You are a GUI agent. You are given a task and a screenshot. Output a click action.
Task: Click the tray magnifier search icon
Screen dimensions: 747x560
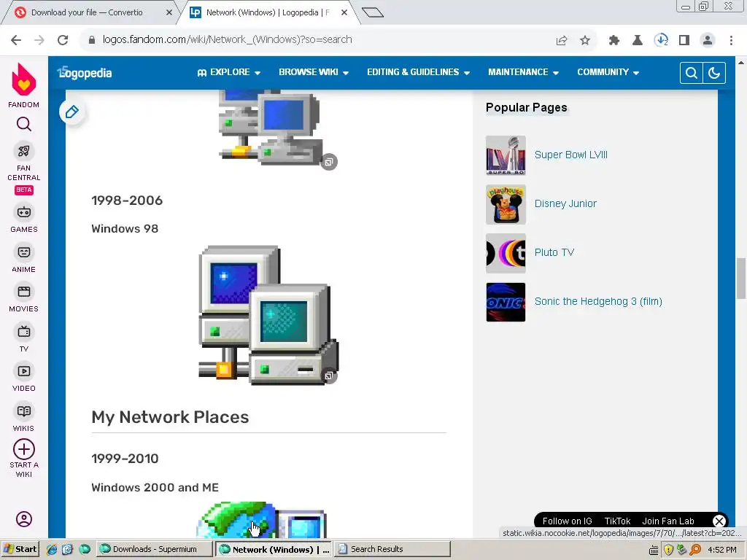[695, 550]
